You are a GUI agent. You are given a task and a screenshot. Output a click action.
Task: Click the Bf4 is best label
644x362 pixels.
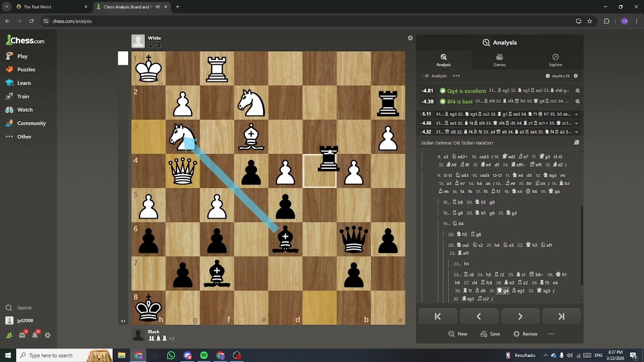coord(460,101)
